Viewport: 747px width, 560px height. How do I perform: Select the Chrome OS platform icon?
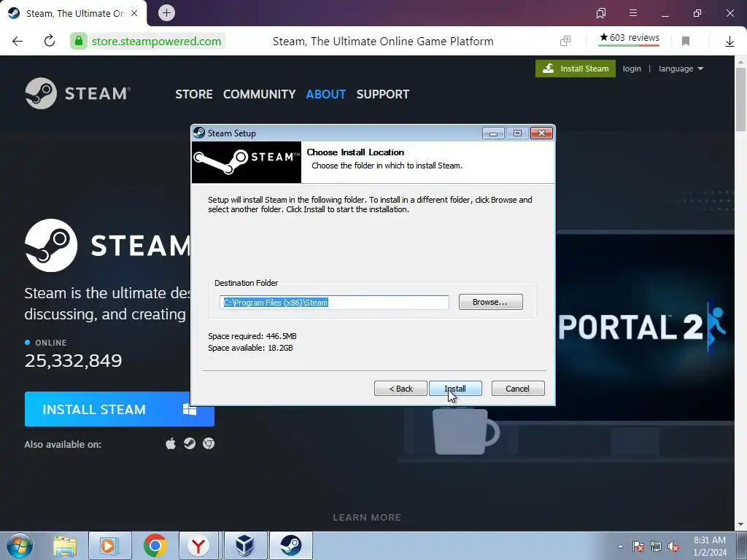(209, 444)
